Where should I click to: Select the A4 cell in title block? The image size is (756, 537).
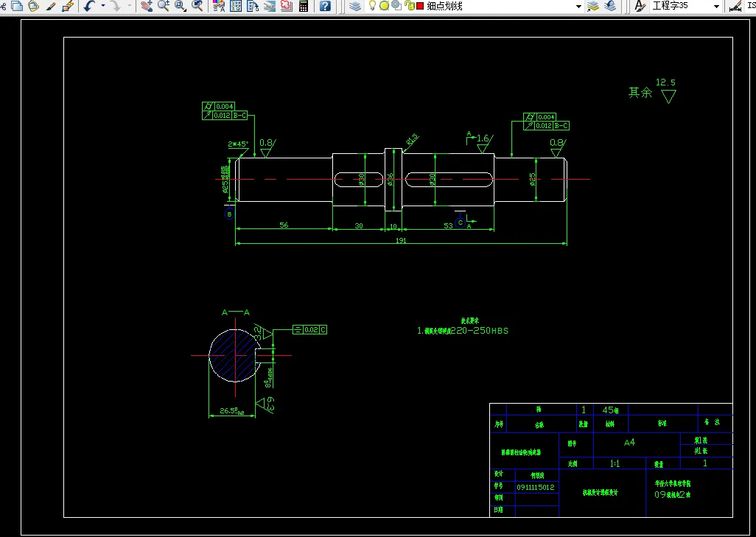630,443
